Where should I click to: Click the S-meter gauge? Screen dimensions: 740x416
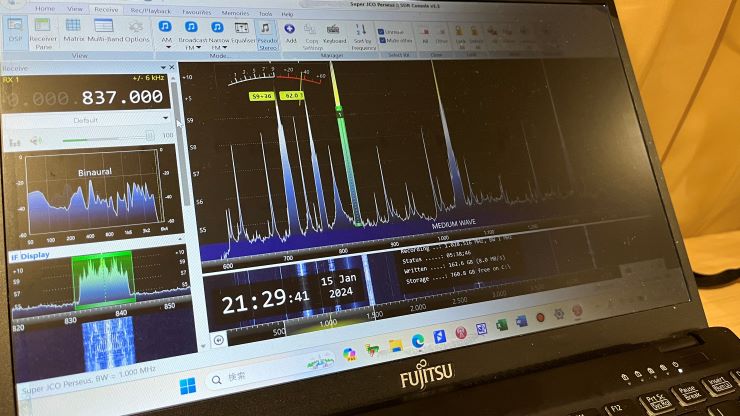coord(276,77)
